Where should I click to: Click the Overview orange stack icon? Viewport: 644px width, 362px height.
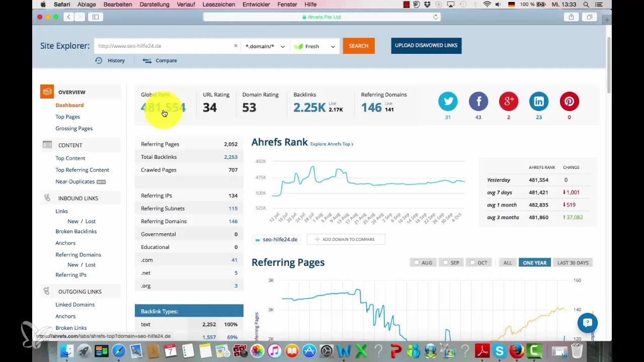pos(47,92)
